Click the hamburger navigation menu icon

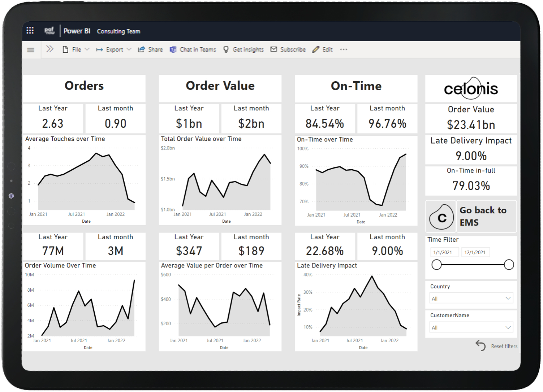[31, 50]
